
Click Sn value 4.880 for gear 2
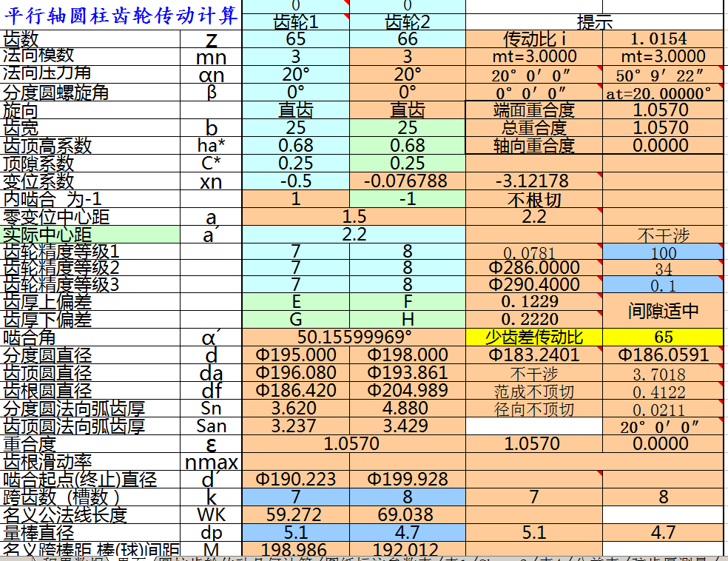pyautogui.click(x=407, y=408)
